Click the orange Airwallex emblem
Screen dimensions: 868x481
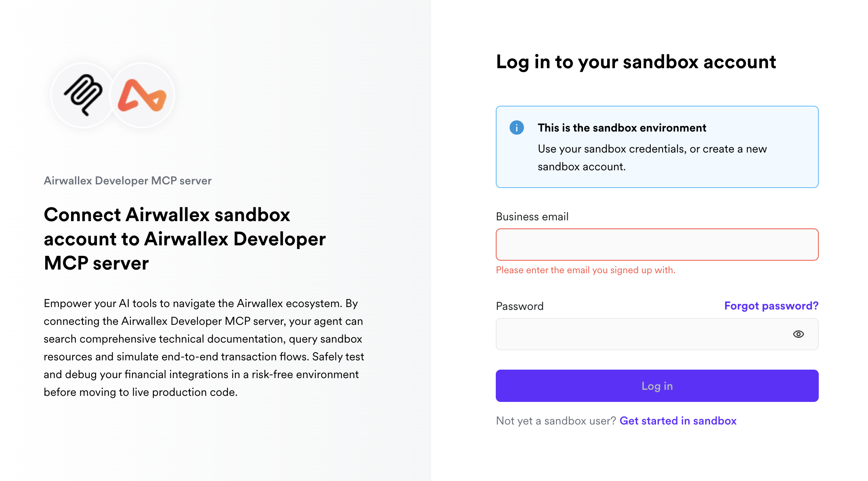(x=141, y=96)
